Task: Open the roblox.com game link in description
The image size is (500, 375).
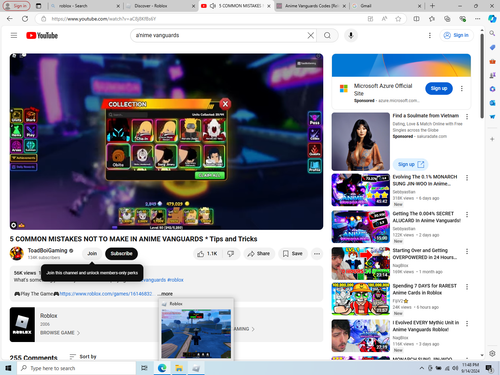Action: (106, 294)
